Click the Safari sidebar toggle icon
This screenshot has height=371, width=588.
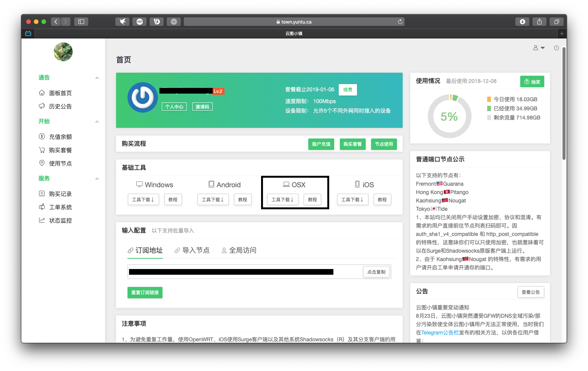pos(81,22)
